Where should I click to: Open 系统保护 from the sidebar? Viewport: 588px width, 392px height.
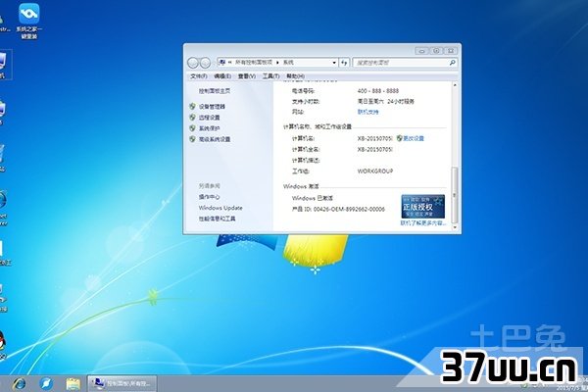pyautogui.click(x=210, y=128)
